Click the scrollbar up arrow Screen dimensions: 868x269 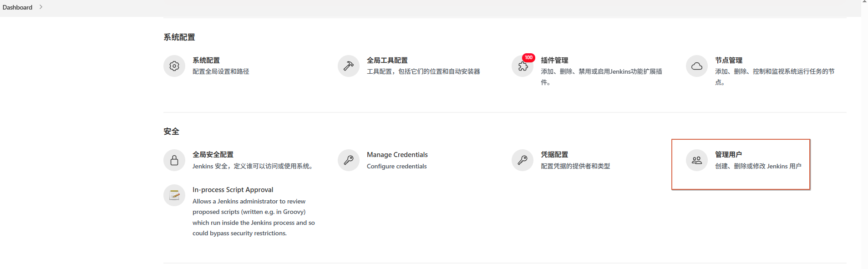pos(864,2)
